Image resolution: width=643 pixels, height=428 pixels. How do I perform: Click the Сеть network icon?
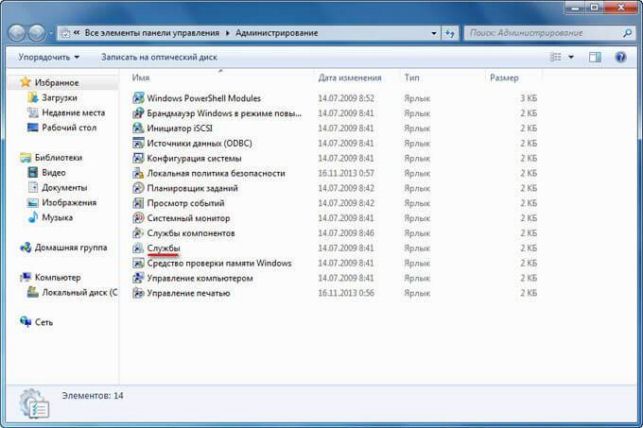pos(25,322)
